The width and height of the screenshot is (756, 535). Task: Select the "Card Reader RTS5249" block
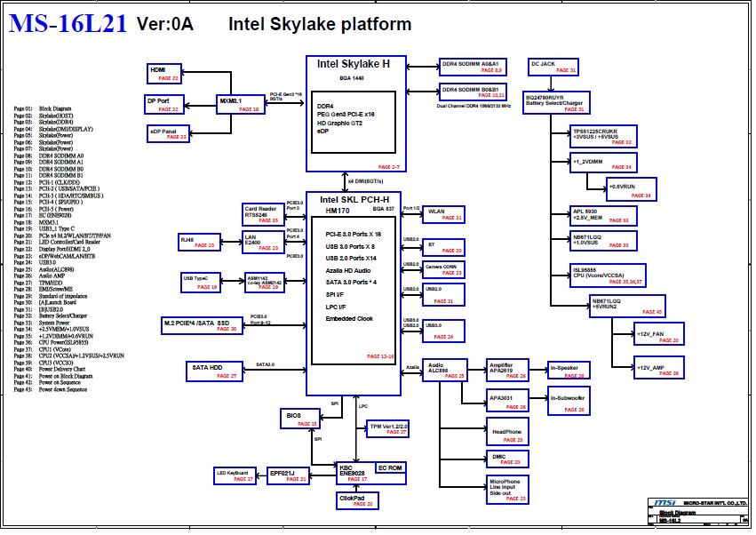(x=263, y=214)
